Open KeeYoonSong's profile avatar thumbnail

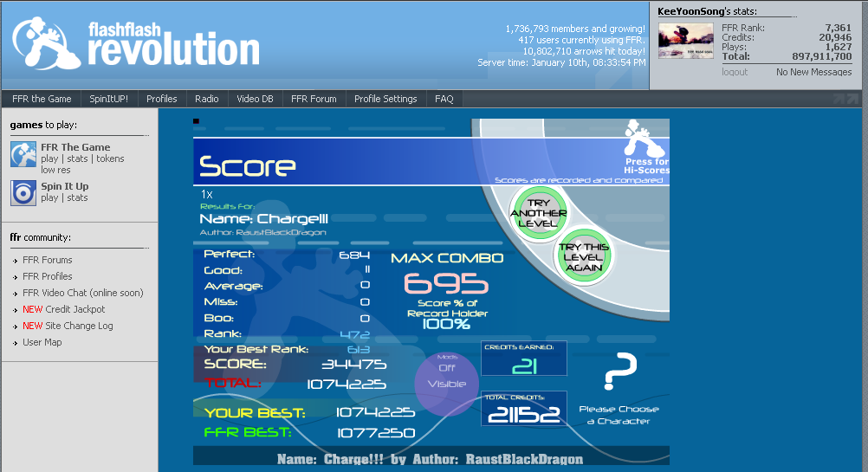pyautogui.click(x=686, y=41)
